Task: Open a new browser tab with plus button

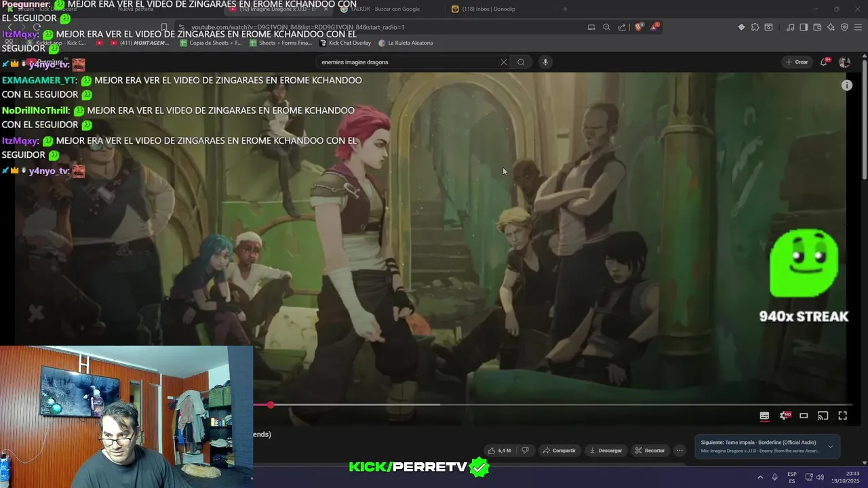Action: pyautogui.click(x=565, y=9)
